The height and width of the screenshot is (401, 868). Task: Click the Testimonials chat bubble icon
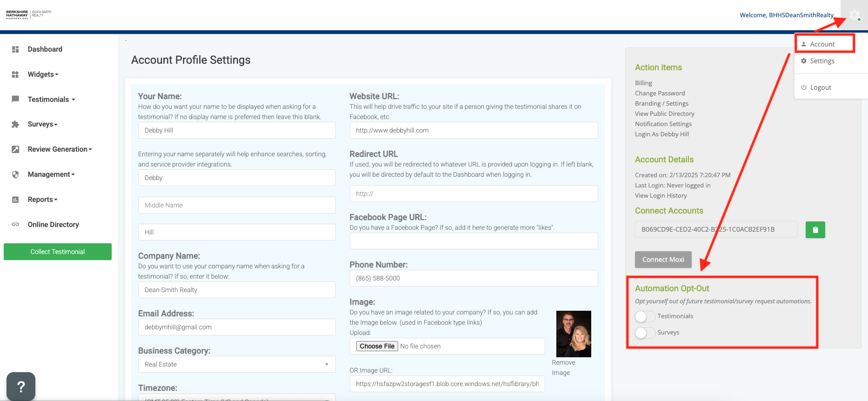pos(15,99)
